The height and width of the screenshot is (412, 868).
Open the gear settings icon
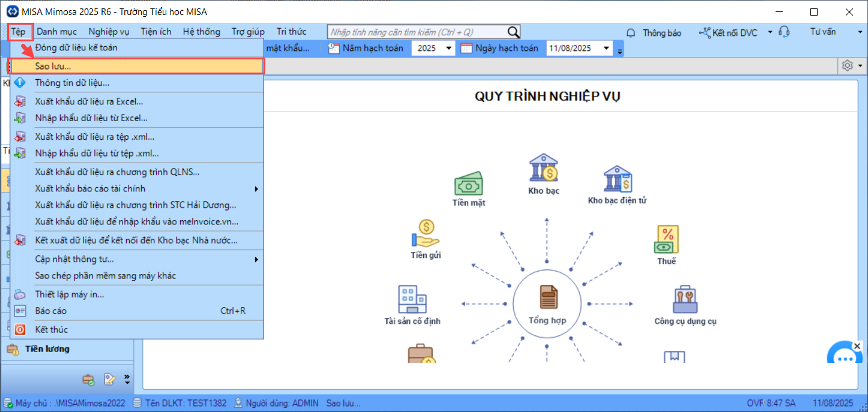848,65
